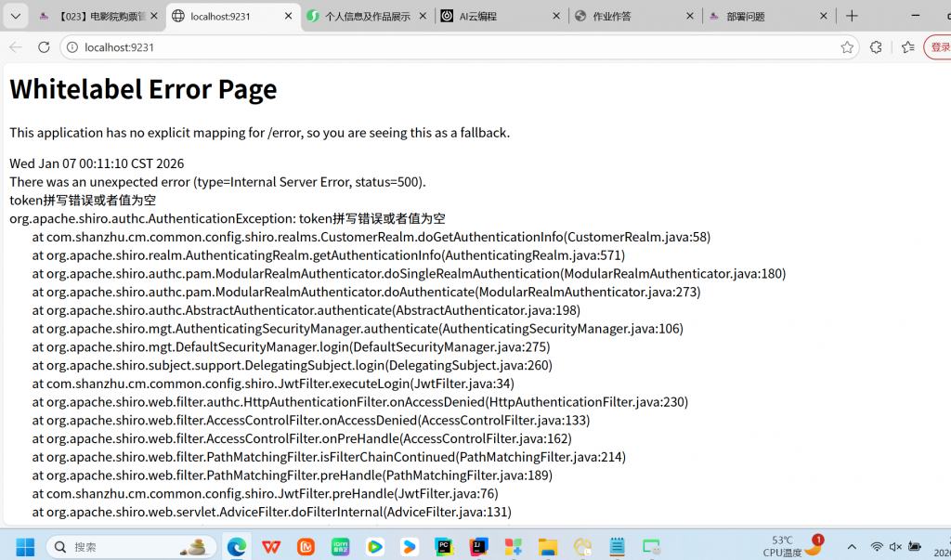
Task: Open IntelliJ IDEA from the taskbar
Action: click(478, 547)
